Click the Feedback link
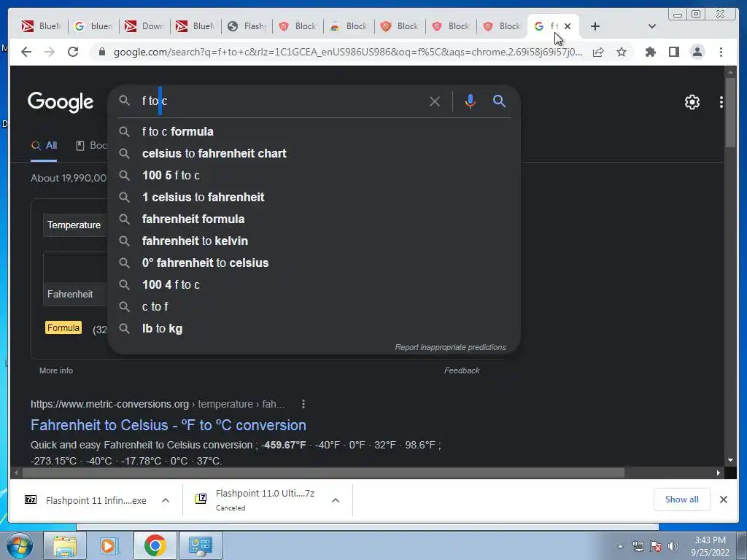 (x=462, y=370)
